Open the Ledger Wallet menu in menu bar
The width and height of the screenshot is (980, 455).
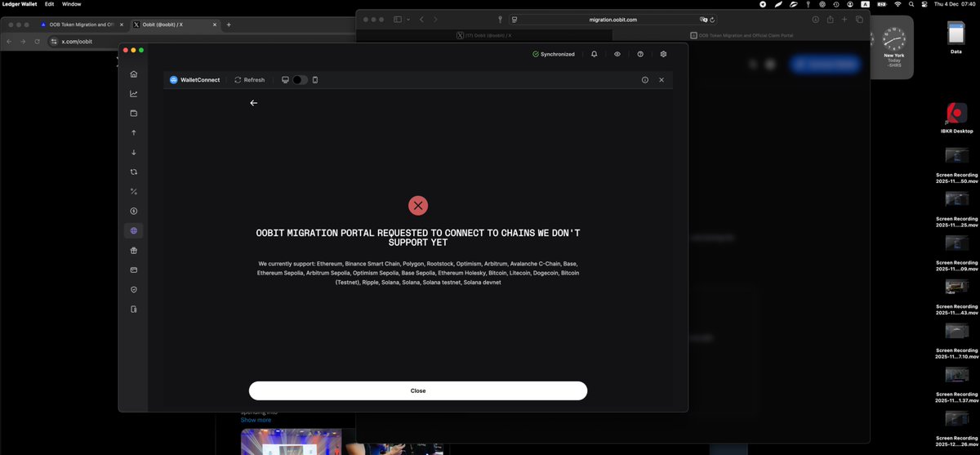pos(20,4)
